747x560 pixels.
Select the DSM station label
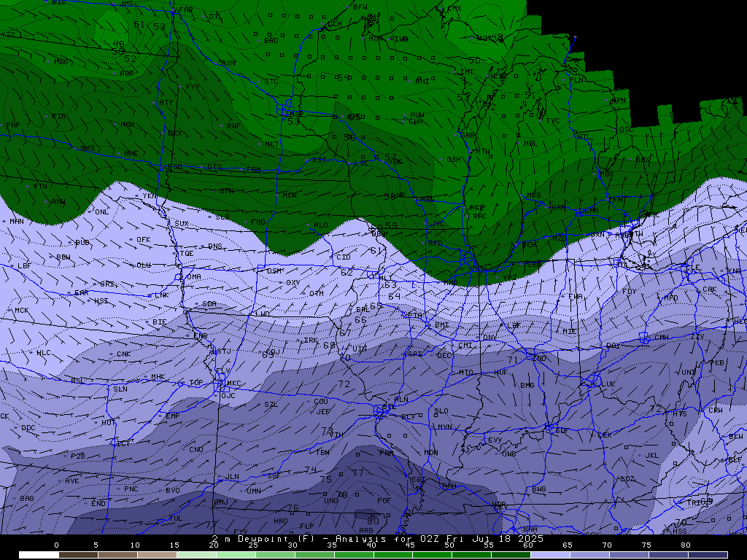(274, 271)
